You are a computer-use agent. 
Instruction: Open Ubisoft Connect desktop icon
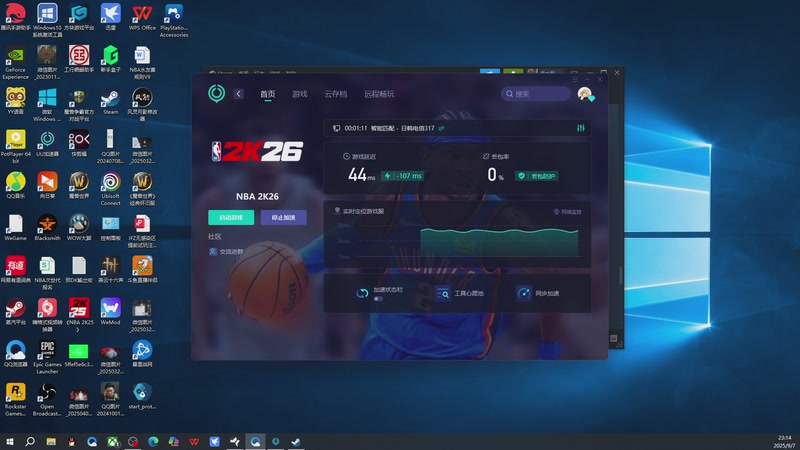point(111,188)
